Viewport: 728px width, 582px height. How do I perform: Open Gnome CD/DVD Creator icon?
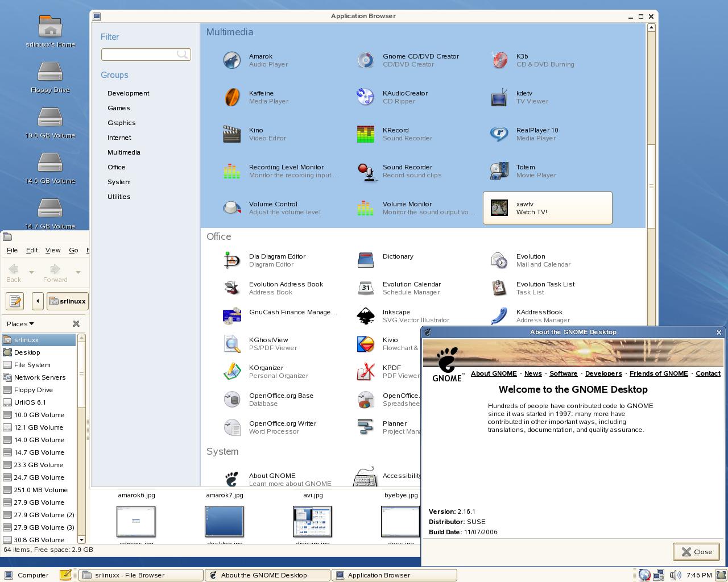pos(365,60)
